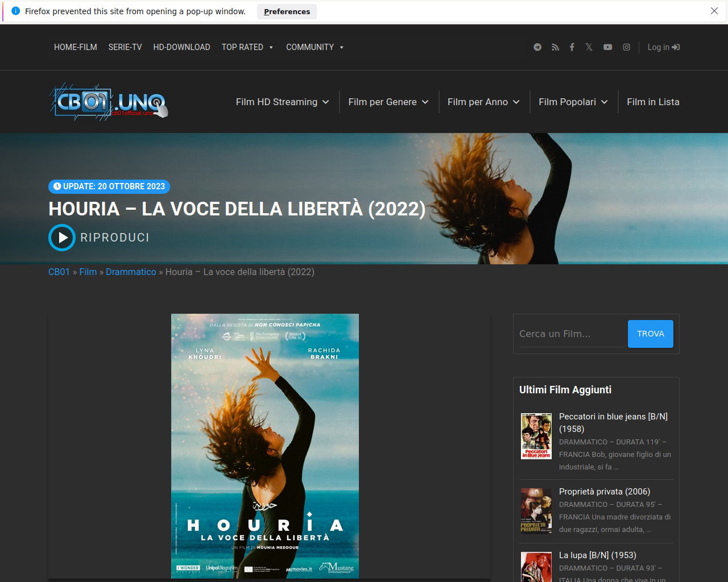Expand Film Popolari menu
This screenshot has width=728, height=582.
pyautogui.click(x=573, y=102)
